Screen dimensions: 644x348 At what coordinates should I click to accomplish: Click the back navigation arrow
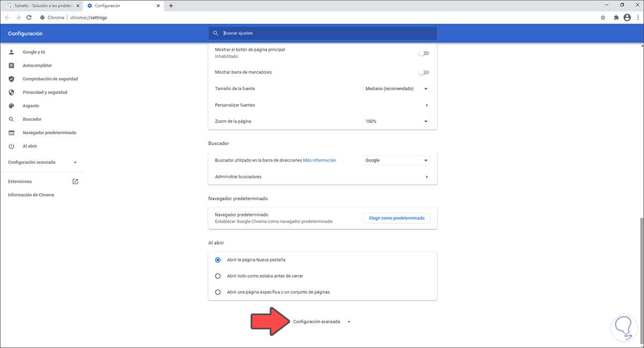click(7, 17)
